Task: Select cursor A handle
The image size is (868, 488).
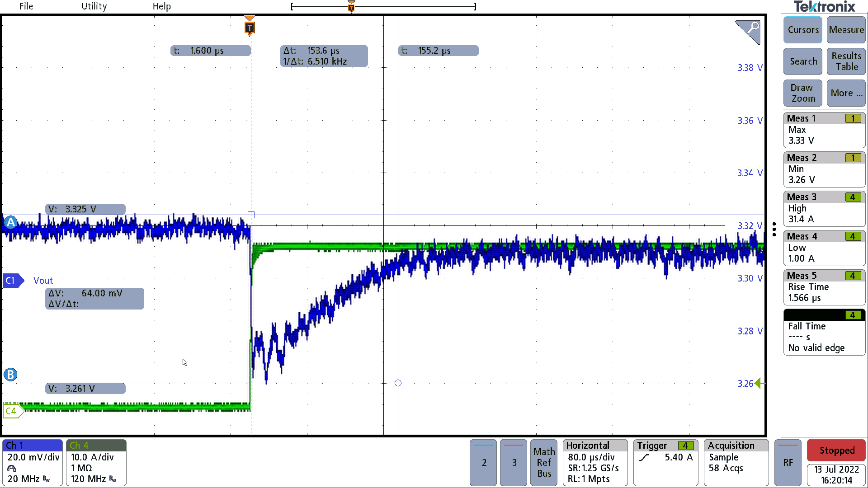Action: click(10, 222)
